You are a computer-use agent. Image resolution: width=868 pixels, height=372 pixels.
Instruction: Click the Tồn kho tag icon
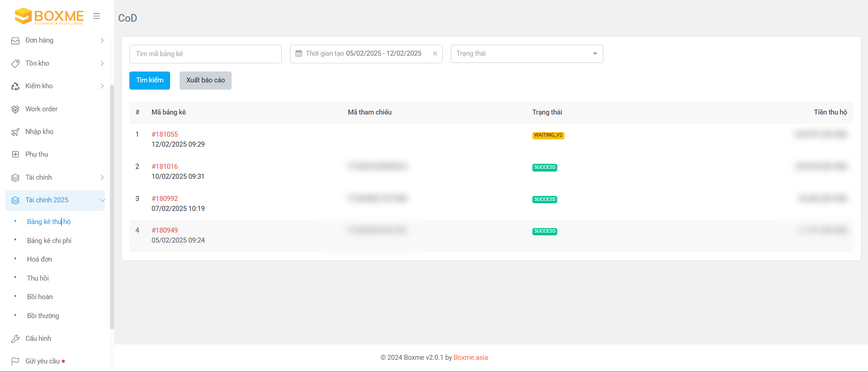point(15,63)
